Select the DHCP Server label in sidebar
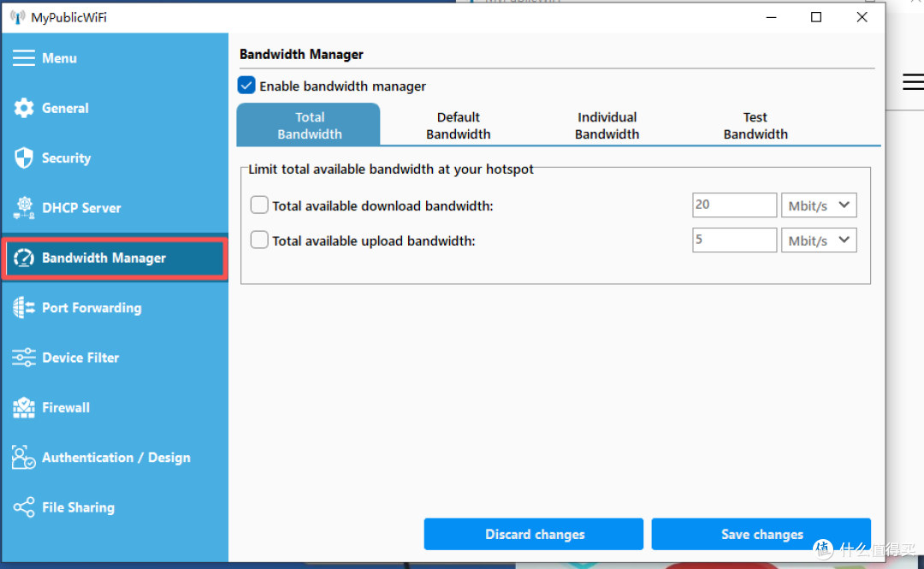924x569 pixels. (81, 208)
